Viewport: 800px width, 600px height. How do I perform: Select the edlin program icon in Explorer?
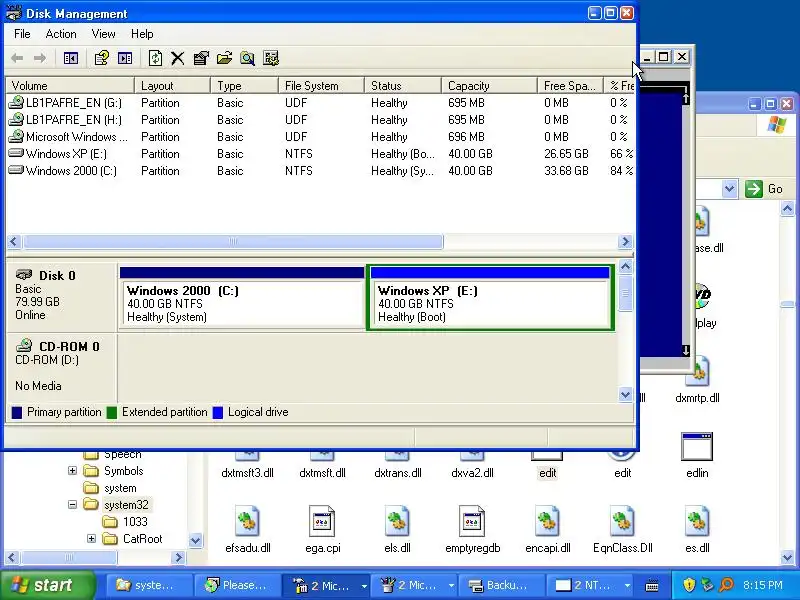697,447
